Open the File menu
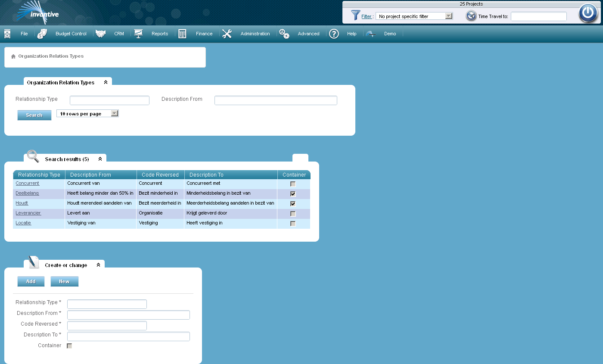 point(24,34)
